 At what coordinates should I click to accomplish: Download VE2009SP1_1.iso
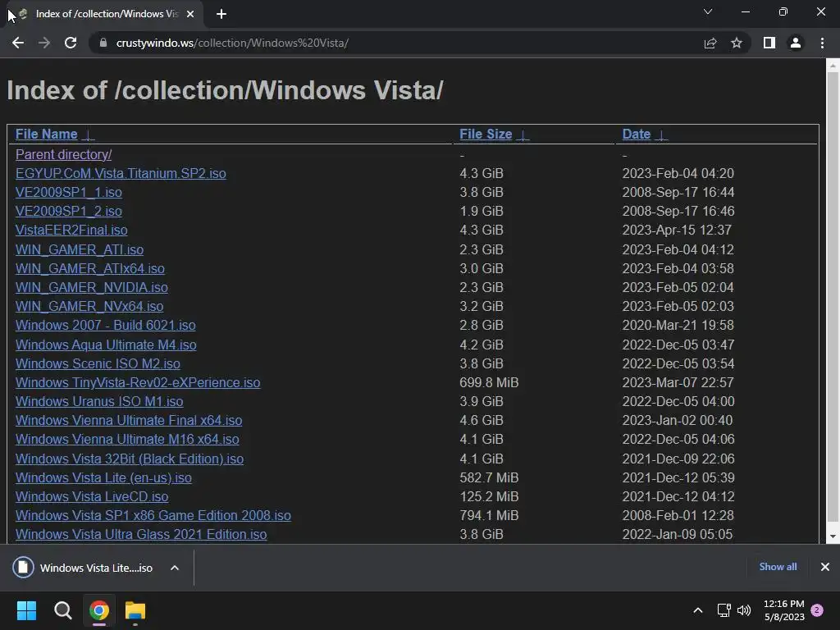click(x=69, y=192)
